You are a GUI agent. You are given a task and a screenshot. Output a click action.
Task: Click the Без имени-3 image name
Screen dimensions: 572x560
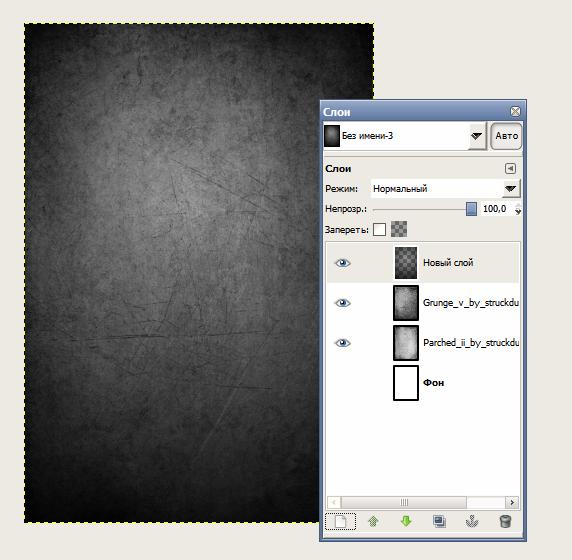(x=367, y=136)
